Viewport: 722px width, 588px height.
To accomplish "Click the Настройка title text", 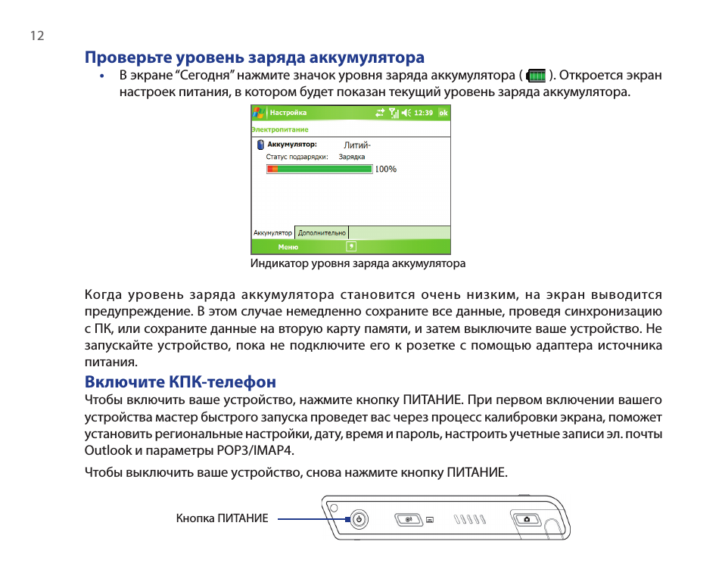I will pos(288,113).
